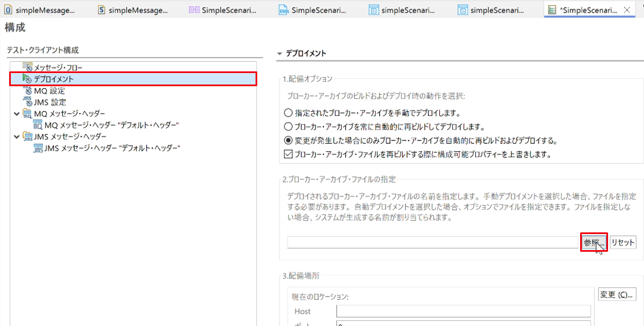
Task: Select manual broker archive deploy radio option
Action: [x=288, y=112]
